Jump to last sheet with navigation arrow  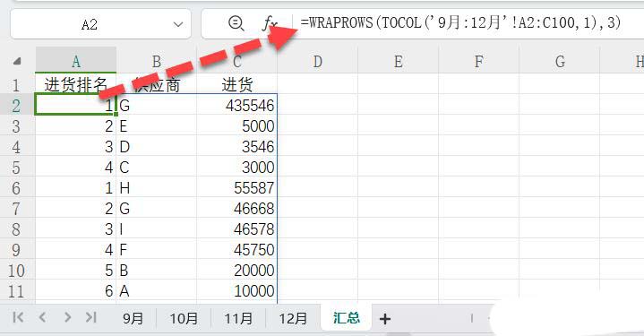[x=90, y=317]
